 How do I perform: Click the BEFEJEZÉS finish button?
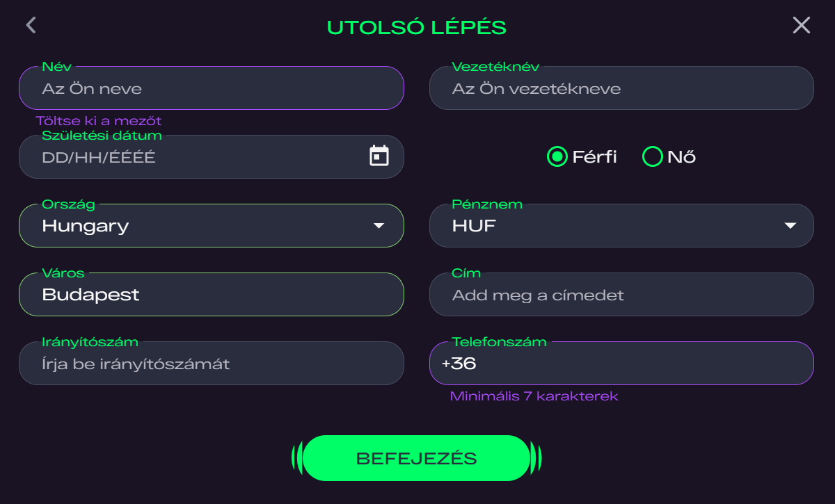[x=417, y=458]
